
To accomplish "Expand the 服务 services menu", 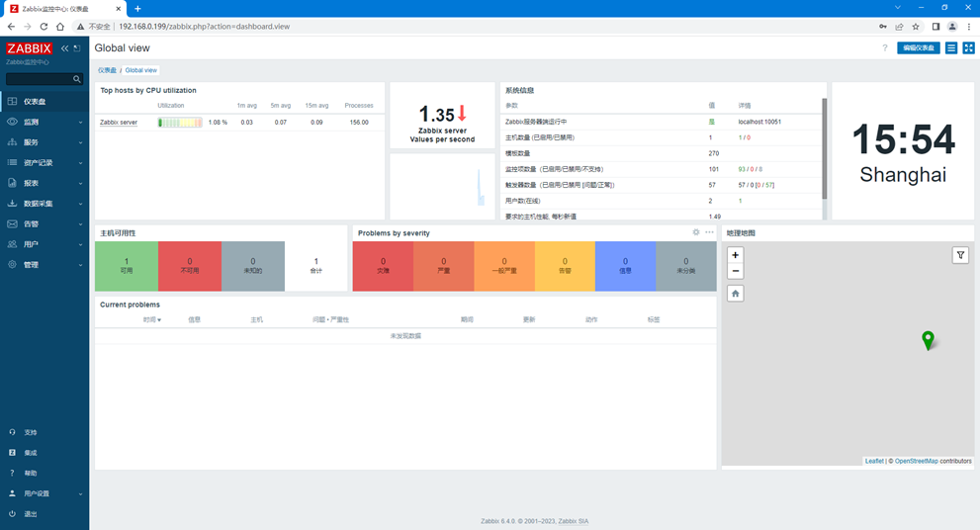I will [45, 142].
